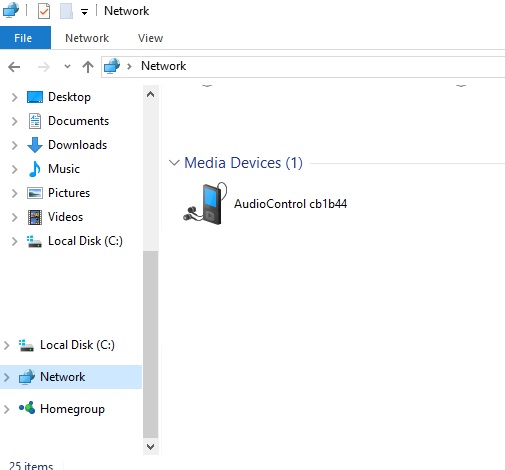Switch to the View ribbon tab

(x=150, y=38)
